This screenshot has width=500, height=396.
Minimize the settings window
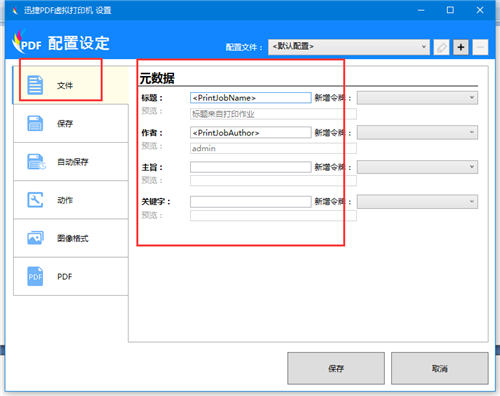pos(421,10)
